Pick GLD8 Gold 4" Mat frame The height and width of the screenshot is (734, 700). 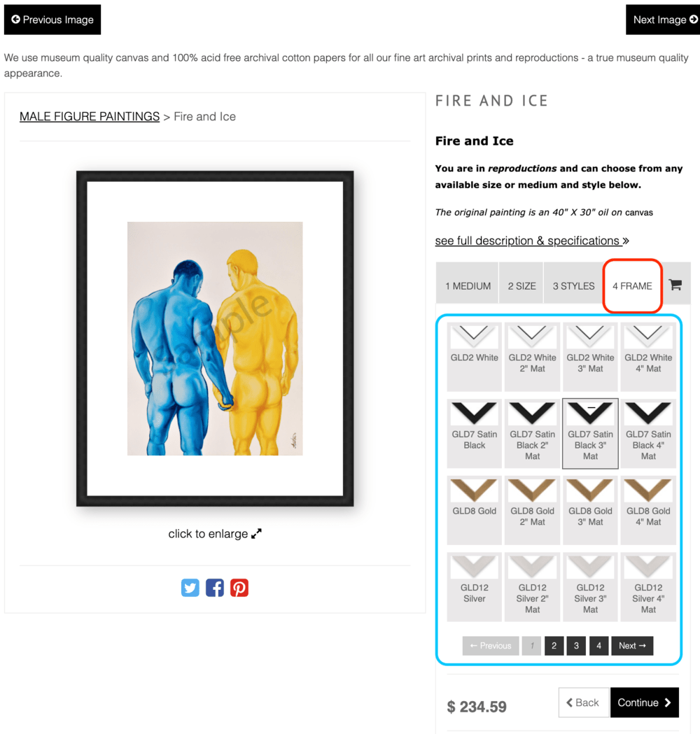pyautogui.click(x=648, y=510)
